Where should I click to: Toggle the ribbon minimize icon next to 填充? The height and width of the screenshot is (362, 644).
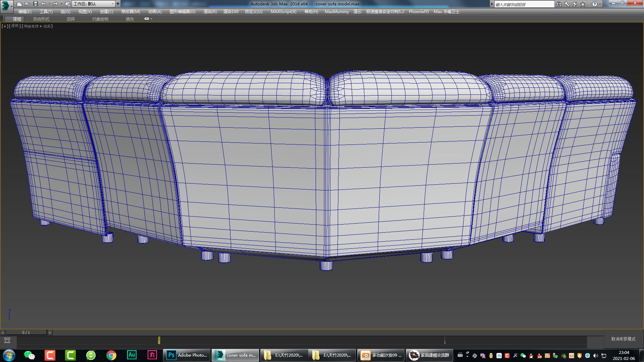[147, 19]
